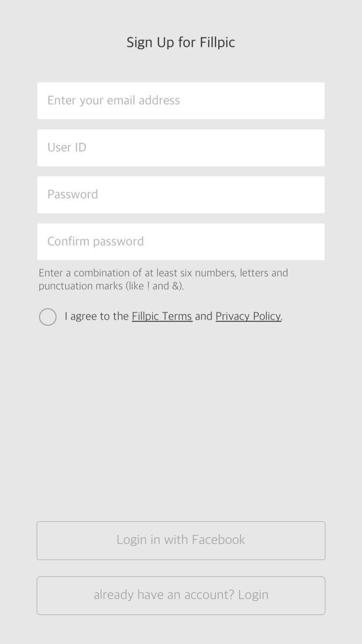
Task: Activate the field labeled User ID
Action: (181, 148)
